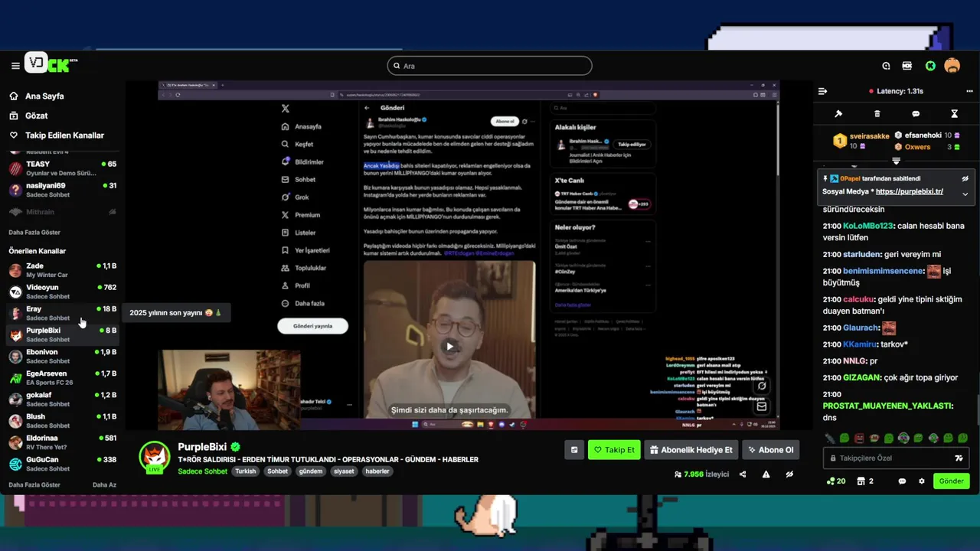Expand Daha Fazla Göster under followed channels
Screen dimensions: 980x551
coord(34,232)
